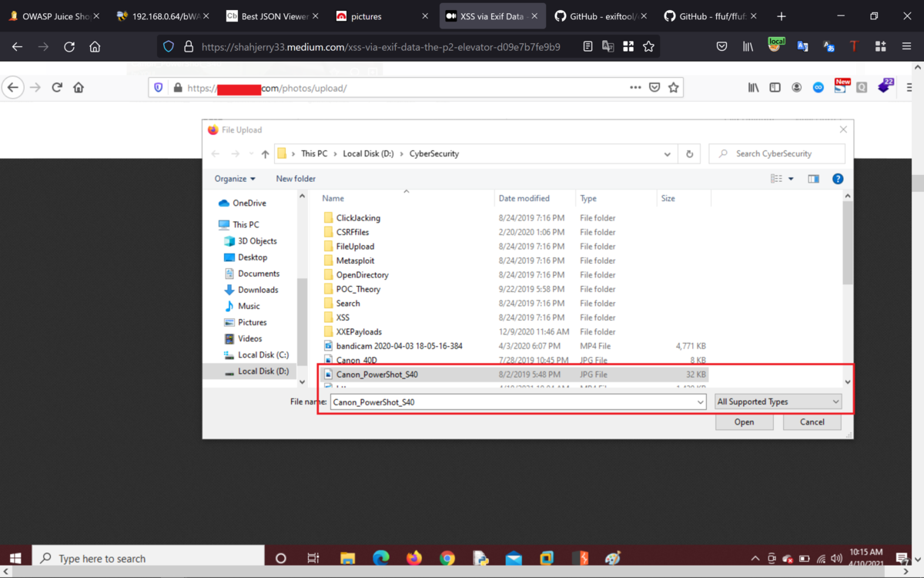
Task: Toggle reader view in medium.com address bar
Action: 588,47
